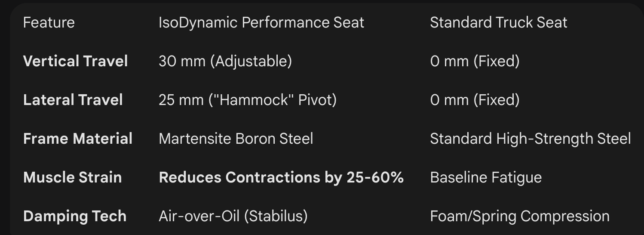Click the Martensite Boron Steel cell
The width and height of the screenshot is (644, 235).
click(x=236, y=139)
